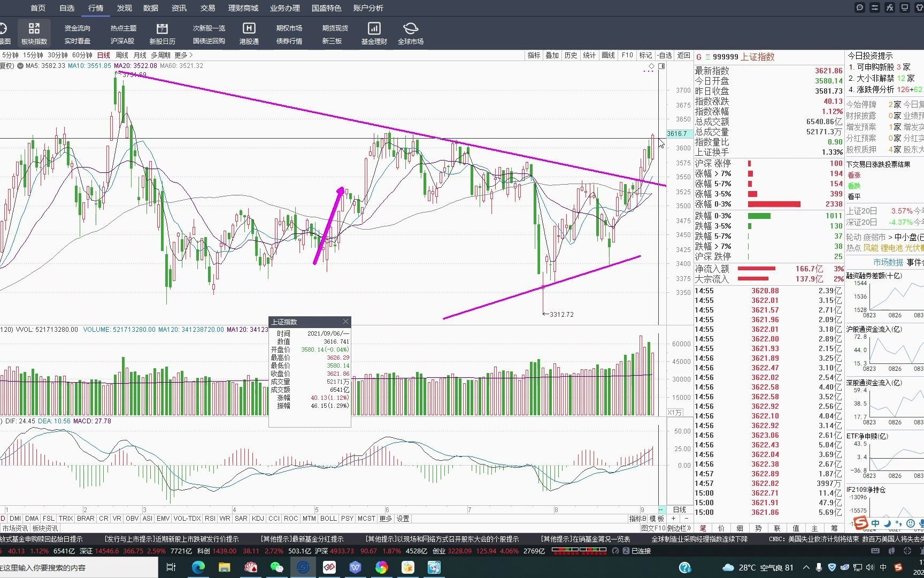Image resolution: width=924 pixels, height=578 pixels.
Task: Click the Sogou emoji smiley icon
Action: coord(911,523)
